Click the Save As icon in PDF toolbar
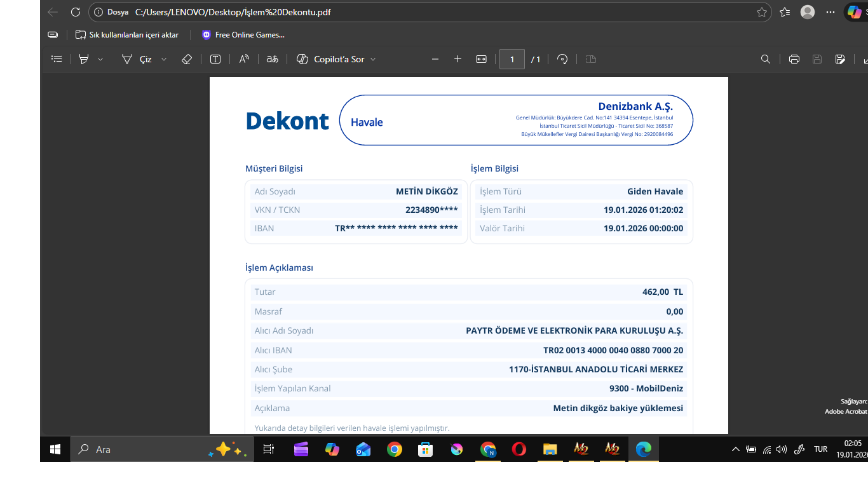Image resolution: width=868 pixels, height=488 pixels. tap(840, 59)
